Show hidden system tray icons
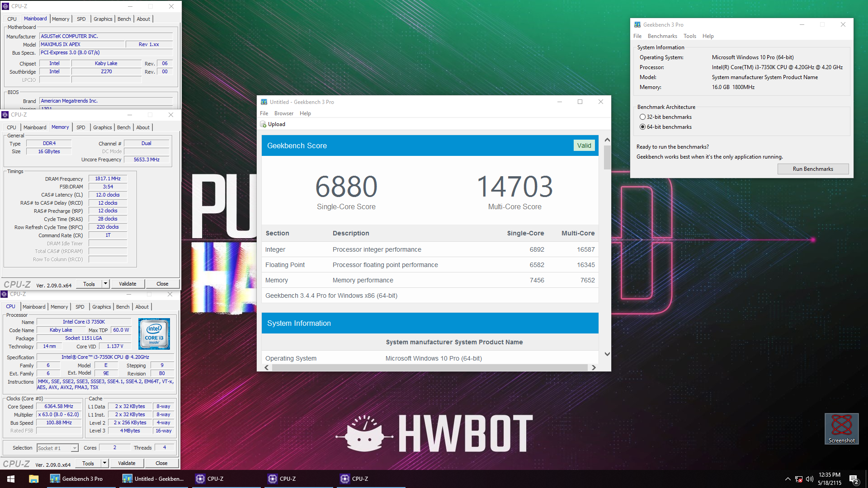The height and width of the screenshot is (488, 868). [788, 479]
